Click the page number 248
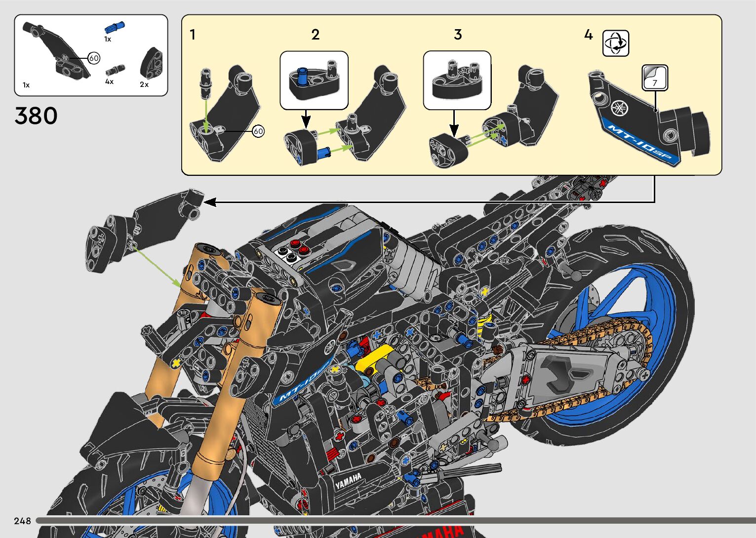This screenshot has width=756, height=538. click(22, 521)
